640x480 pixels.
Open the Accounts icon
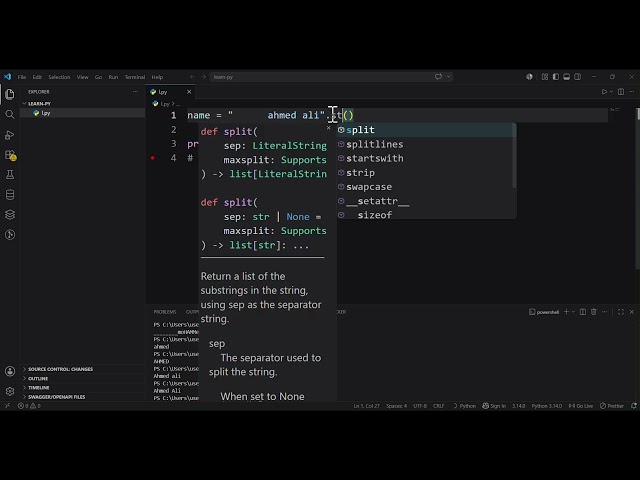point(10,371)
